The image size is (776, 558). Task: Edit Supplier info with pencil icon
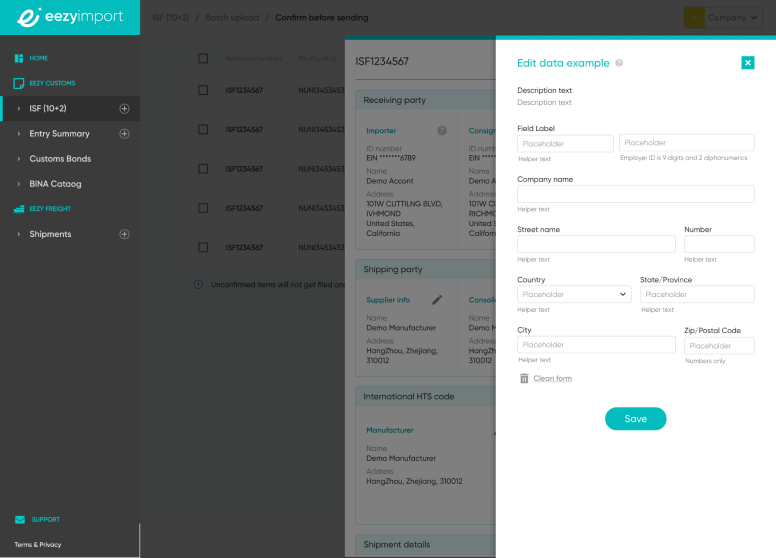coord(437,300)
